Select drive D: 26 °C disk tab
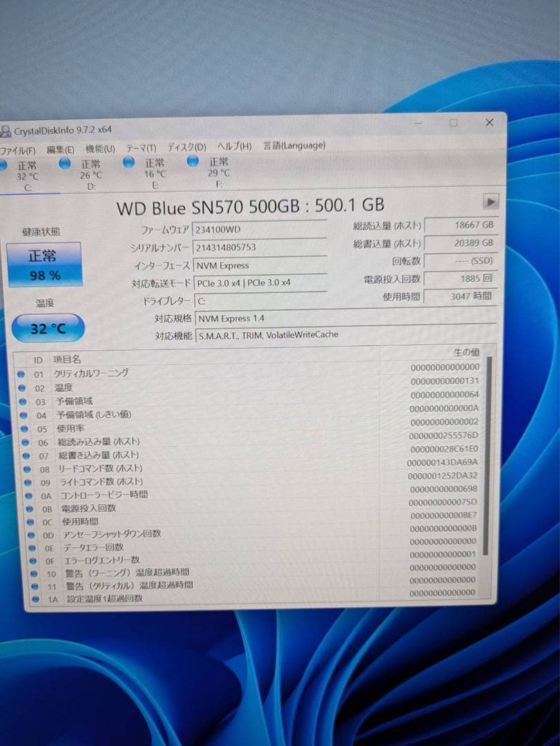 85,175
